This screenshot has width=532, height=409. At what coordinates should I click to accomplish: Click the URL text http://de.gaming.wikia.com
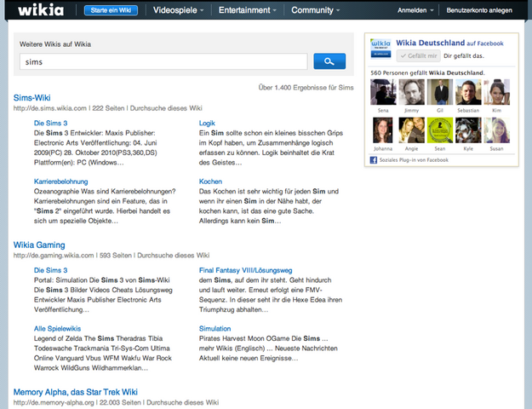pos(54,256)
